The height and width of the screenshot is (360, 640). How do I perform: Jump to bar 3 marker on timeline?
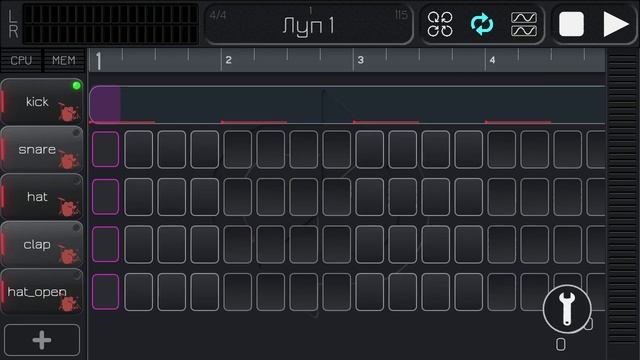click(x=360, y=60)
